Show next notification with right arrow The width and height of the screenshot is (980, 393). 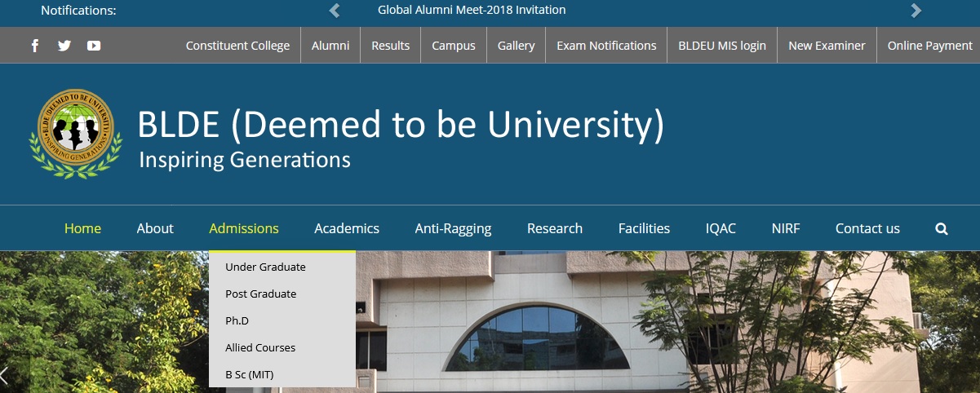pos(916,11)
